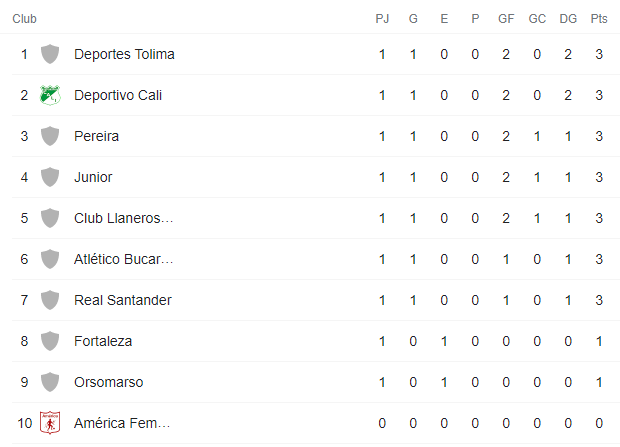Viewport: 620px width, 447px height.
Task: Click the Club column header
Action: pos(25,19)
